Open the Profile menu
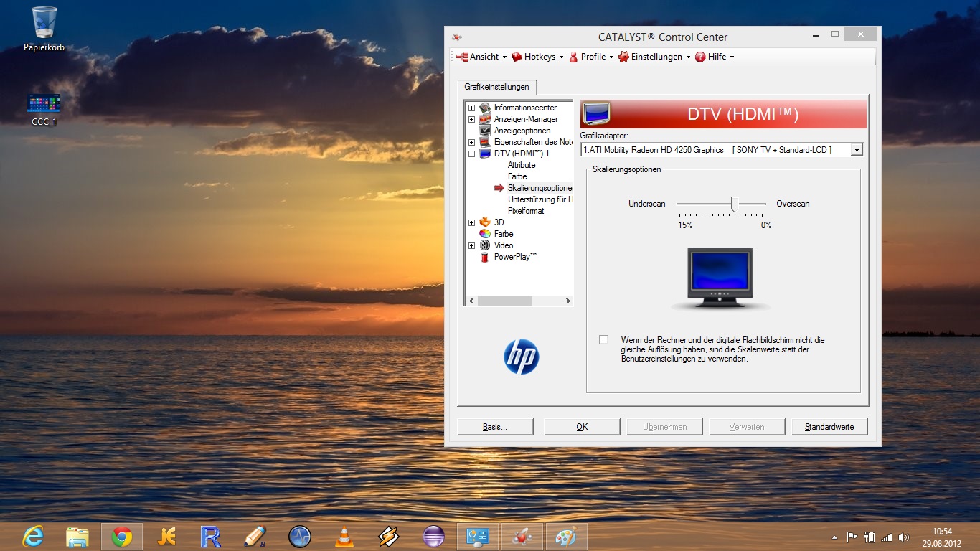 [591, 57]
